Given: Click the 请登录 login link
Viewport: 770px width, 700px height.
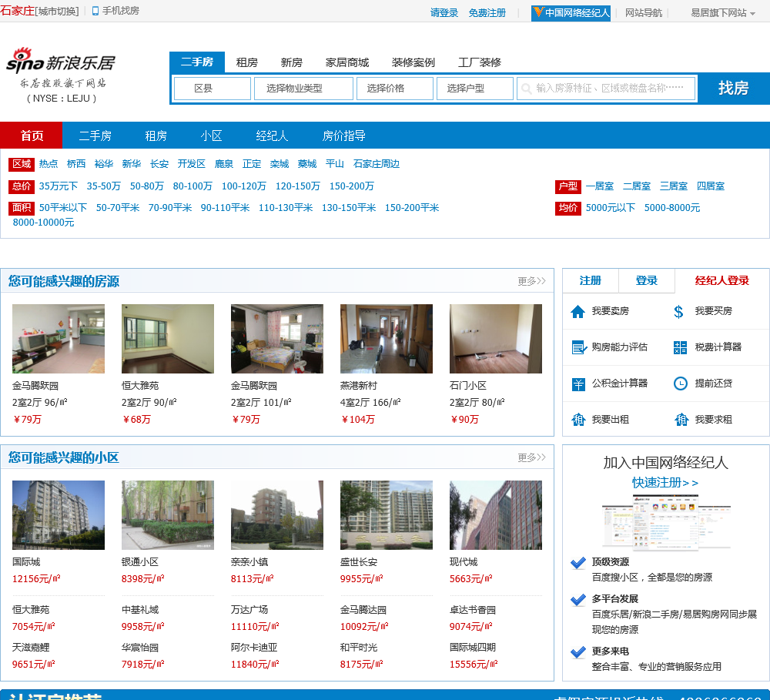Looking at the screenshot, I should point(444,13).
